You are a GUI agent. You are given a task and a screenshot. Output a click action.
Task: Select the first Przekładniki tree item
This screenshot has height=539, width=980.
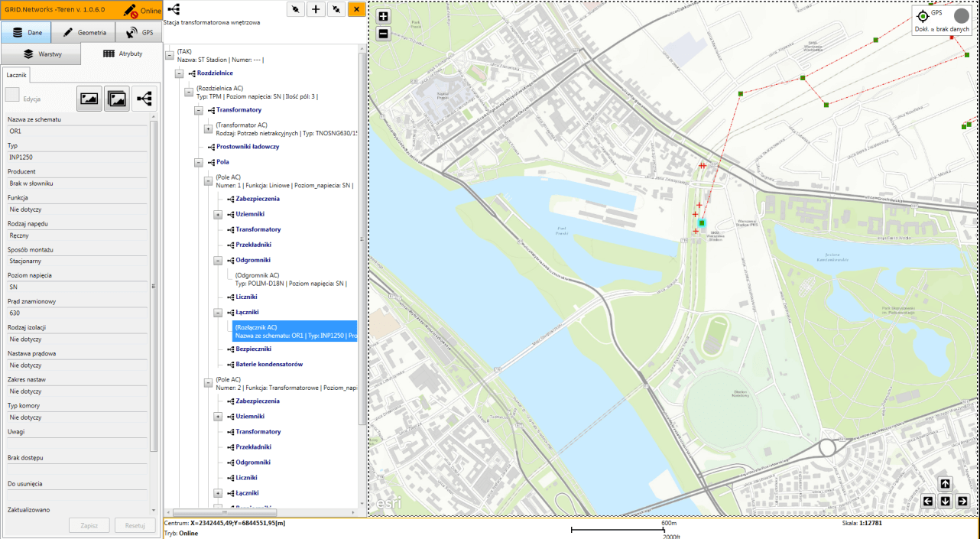pos(253,245)
